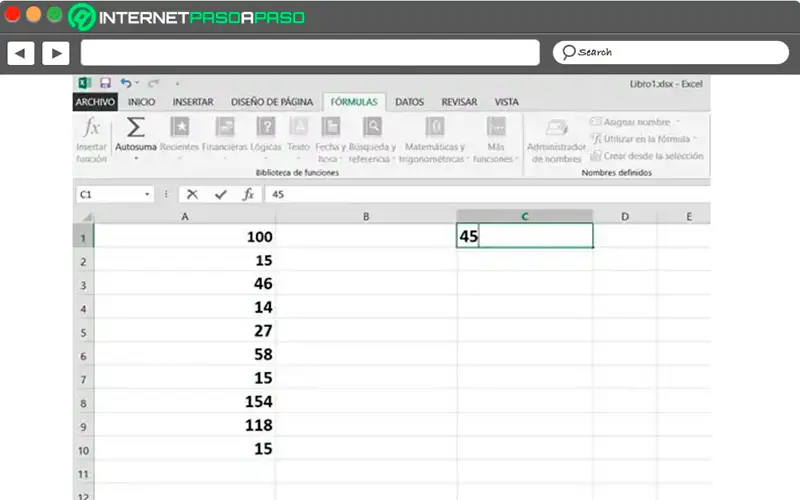Select the FÓRMULAS tab
Image resolution: width=800 pixels, height=500 pixels.
354,102
